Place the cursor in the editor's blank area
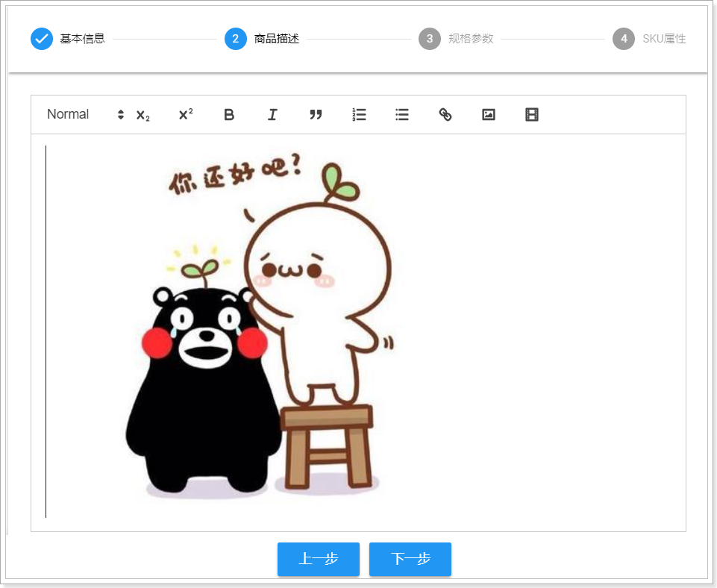Screen dimensions: 717x588 (552, 336)
